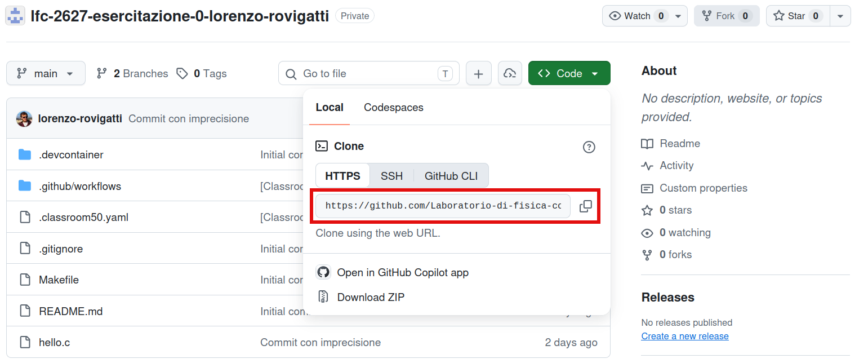
Task: Select the GitHub CLI clone method
Action: [451, 176]
